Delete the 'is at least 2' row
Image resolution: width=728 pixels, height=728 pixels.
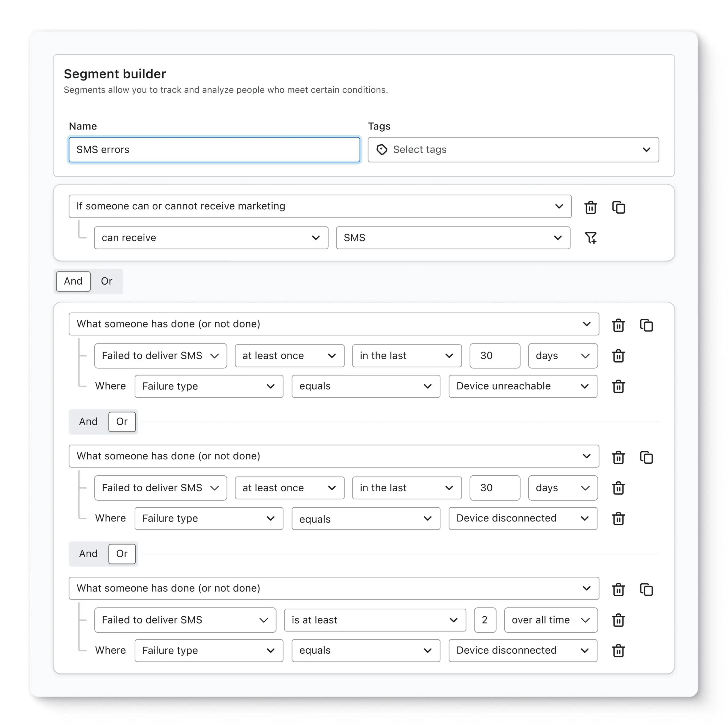pos(618,620)
